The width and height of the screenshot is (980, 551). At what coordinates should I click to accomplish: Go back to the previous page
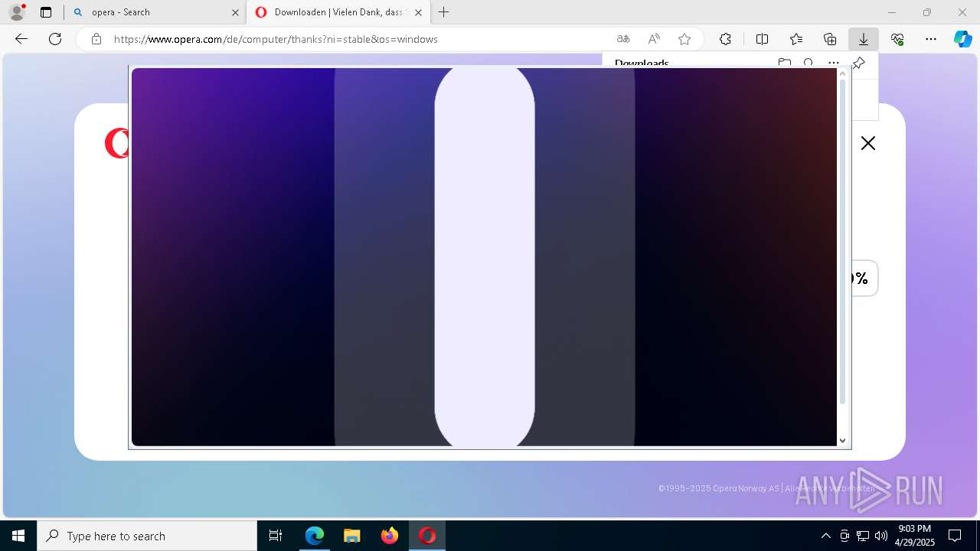[21, 39]
